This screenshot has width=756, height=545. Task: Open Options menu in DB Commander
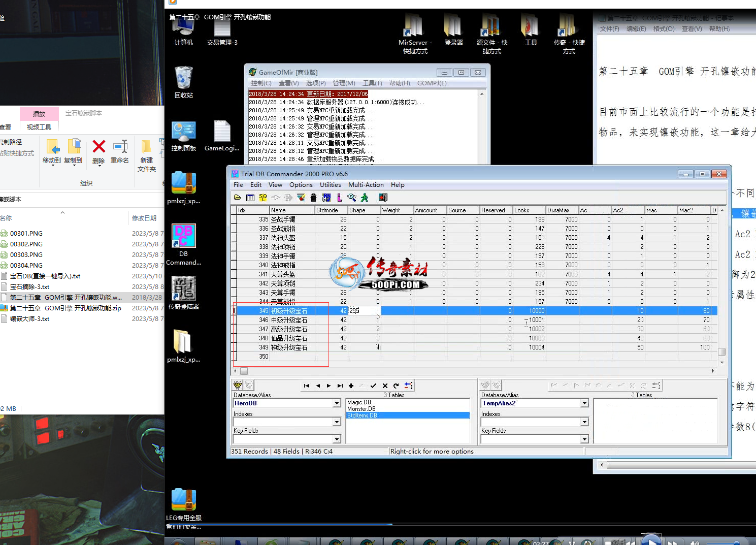point(301,185)
